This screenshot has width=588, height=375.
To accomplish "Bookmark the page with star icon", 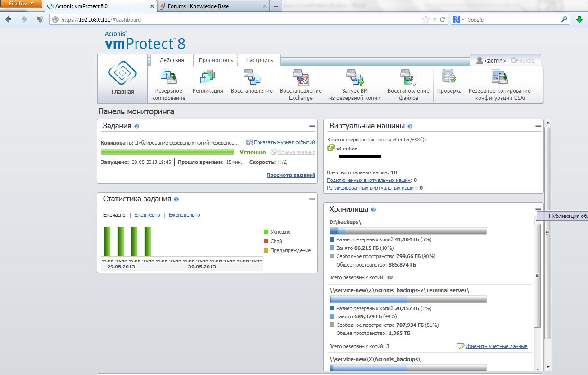I will point(426,20).
